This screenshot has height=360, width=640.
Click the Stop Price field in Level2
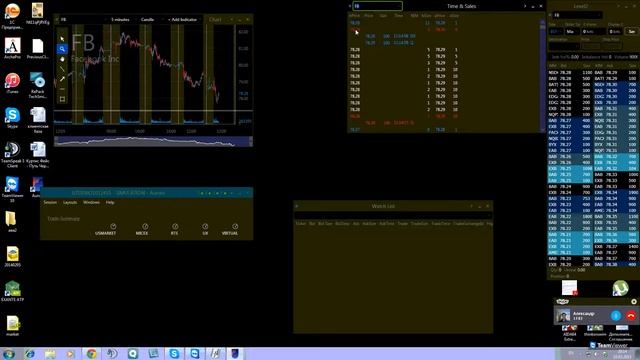click(x=612, y=46)
